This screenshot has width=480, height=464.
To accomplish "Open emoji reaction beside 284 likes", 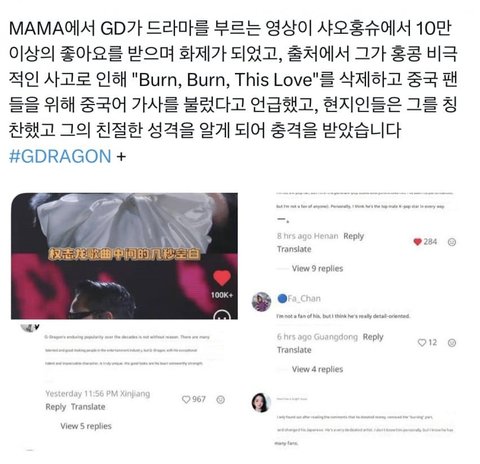I will (x=452, y=242).
